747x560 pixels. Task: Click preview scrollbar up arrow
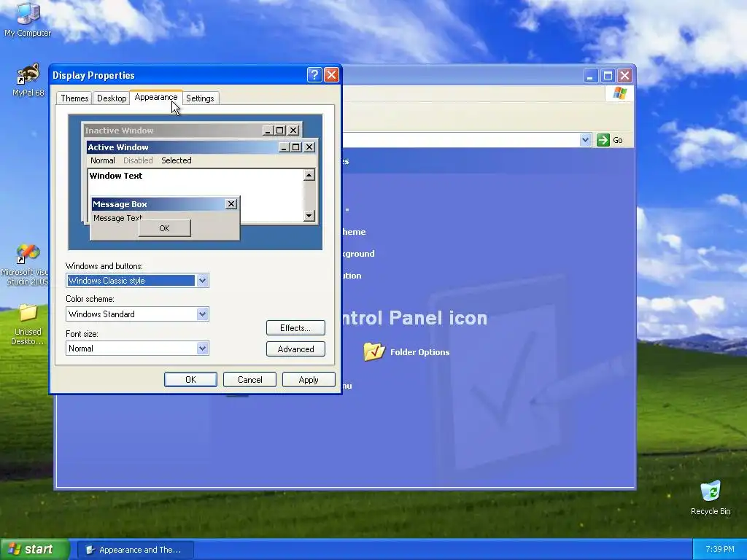click(309, 175)
